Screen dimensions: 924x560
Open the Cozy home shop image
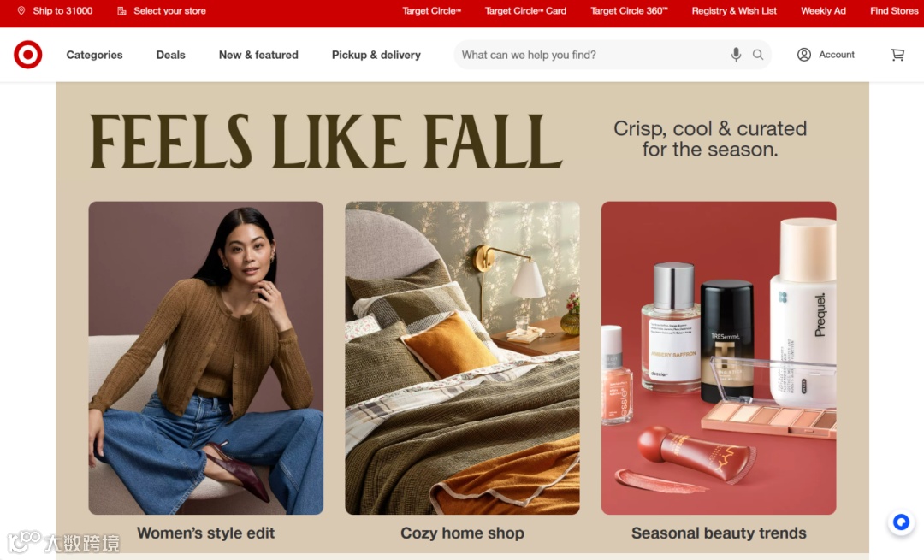coord(462,358)
